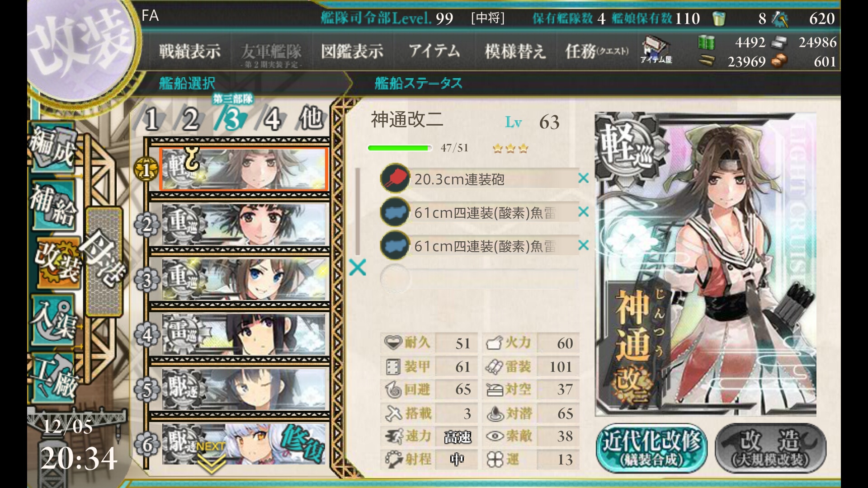Switch to fleet tab 4
The height and width of the screenshot is (488, 868).
click(272, 119)
